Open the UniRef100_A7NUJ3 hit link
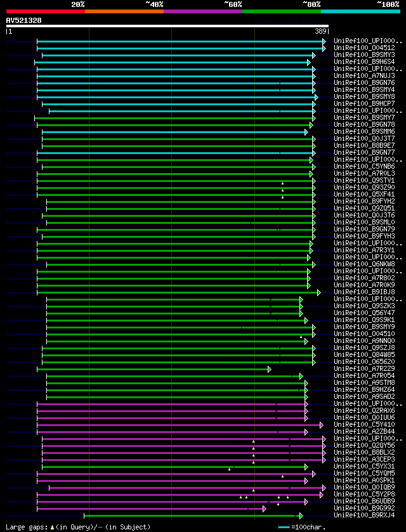 (364, 75)
